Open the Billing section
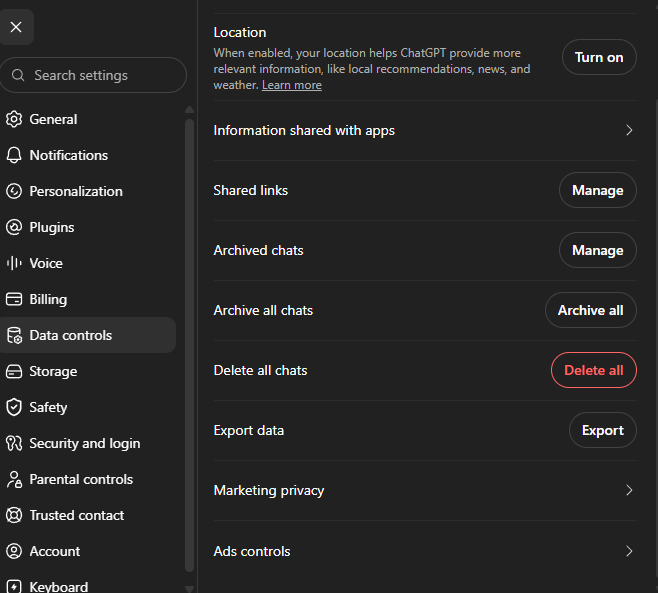Image resolution: width=658 pixels, height=593 pixels. pyautogui.click(x=48, y=299)
